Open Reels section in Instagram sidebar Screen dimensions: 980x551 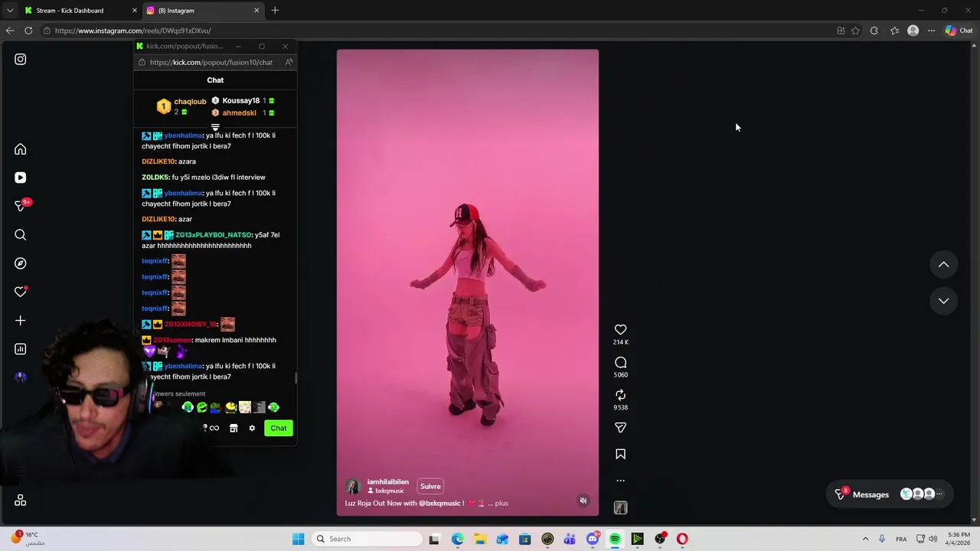(x=21, y=178)
